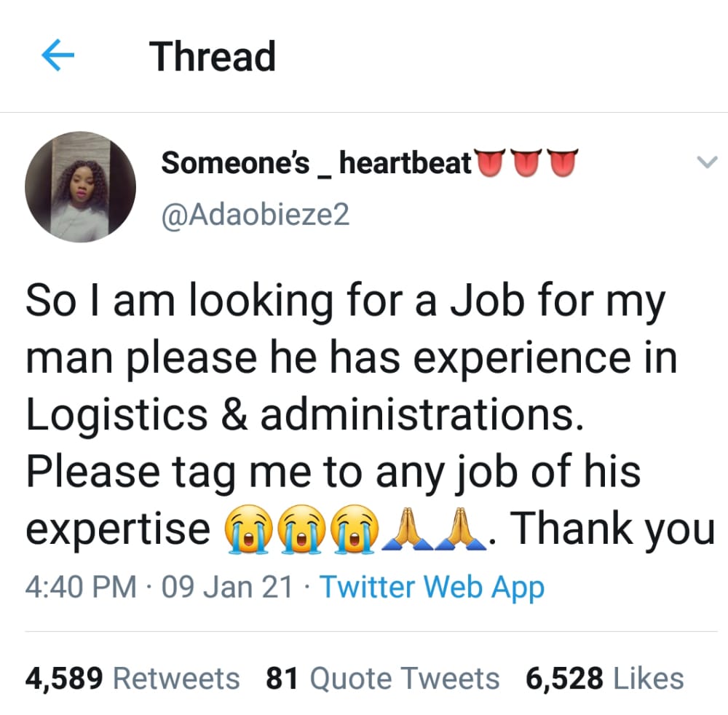
Task: Click the Thread header title
Action: pyautogui.click(x=213, y=56)
